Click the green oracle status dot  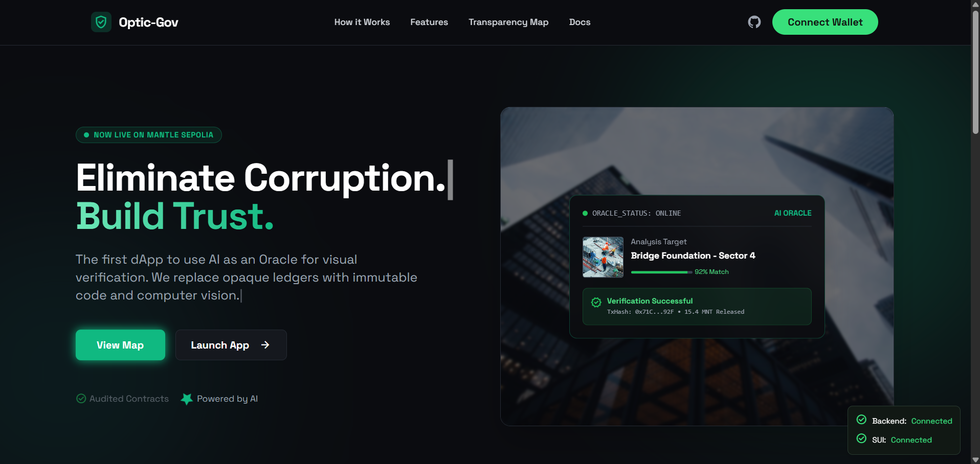[585, 213]
